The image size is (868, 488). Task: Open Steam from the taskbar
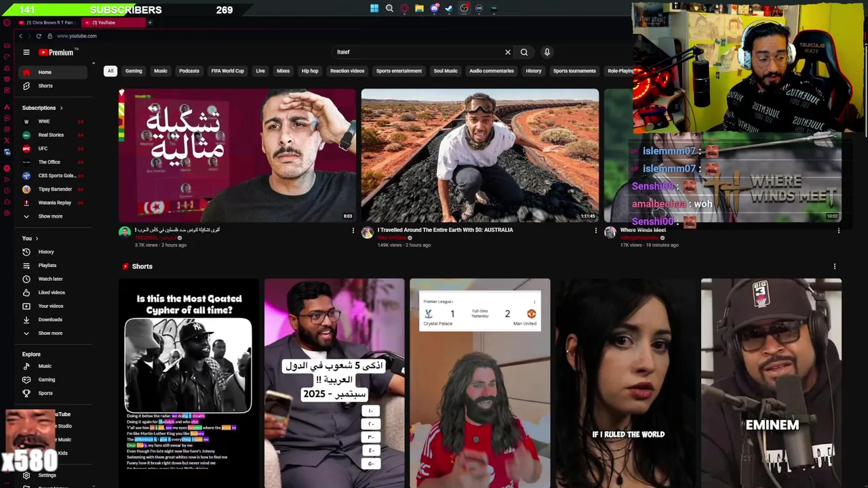point(449,9)
